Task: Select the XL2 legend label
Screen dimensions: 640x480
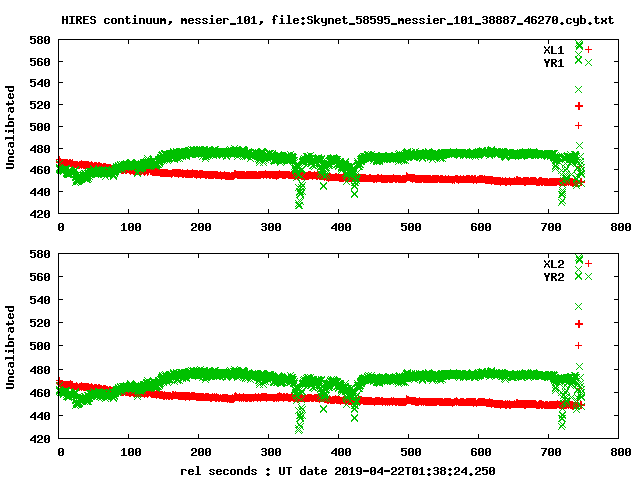Action: click(553, 264)
